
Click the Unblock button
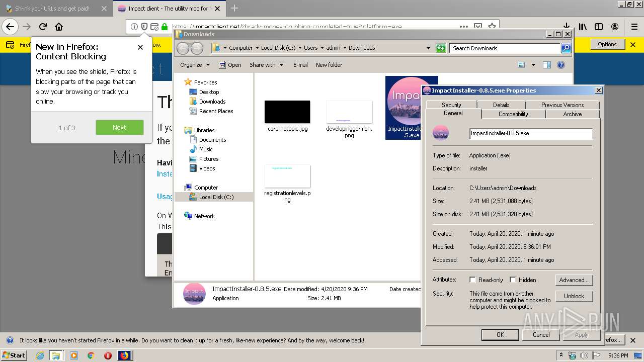(574, 296)
